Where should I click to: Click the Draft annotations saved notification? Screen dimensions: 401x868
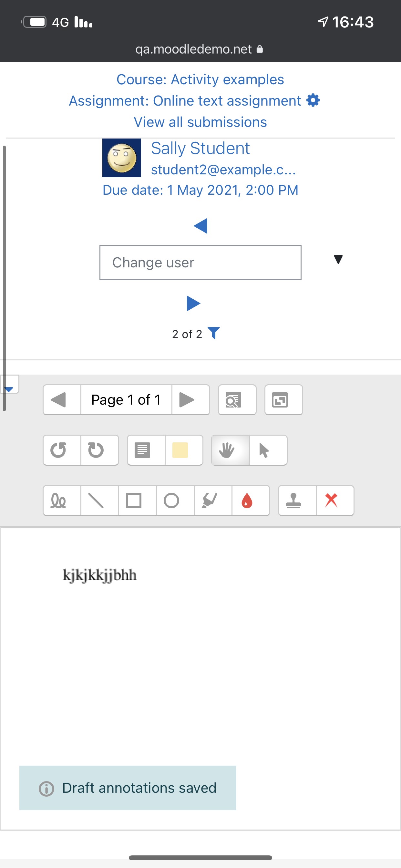tap(128, 788)
